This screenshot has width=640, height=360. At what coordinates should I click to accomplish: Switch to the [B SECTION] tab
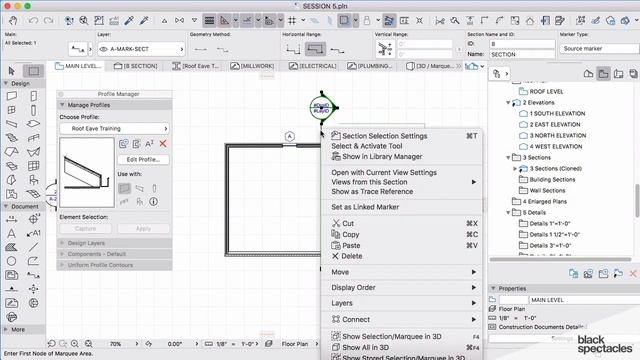pos(136,66)
